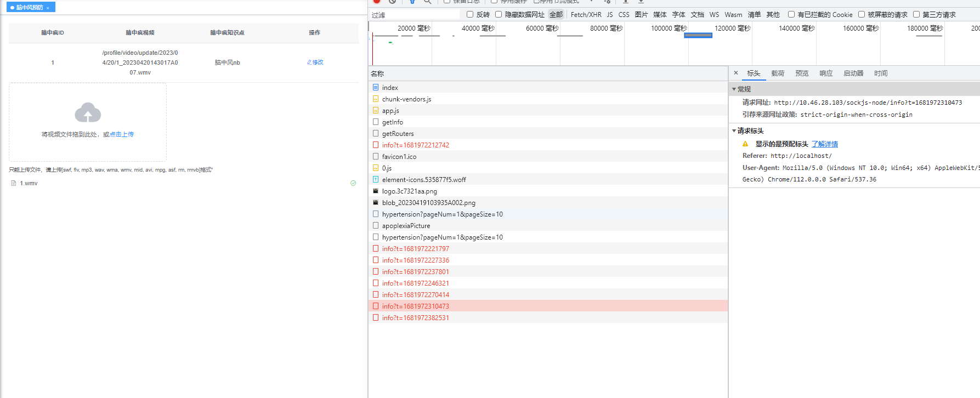Select failed request info?t=1681972227336
This screenshot has width=980, height=398.
(x=548, y=260)
